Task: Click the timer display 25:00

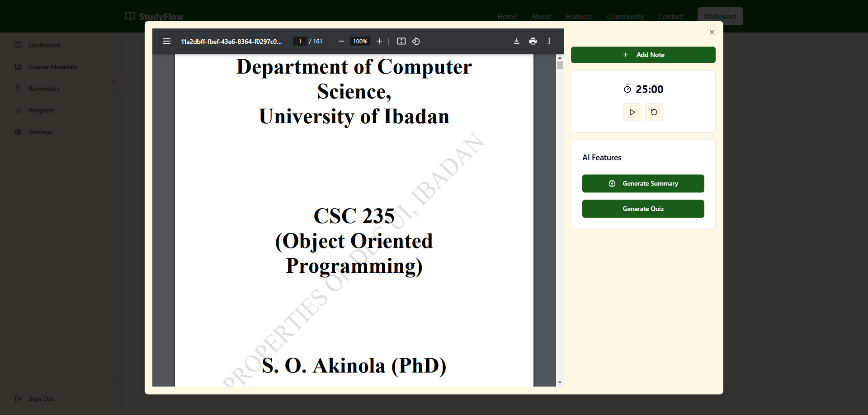Action: pos(650,89)
